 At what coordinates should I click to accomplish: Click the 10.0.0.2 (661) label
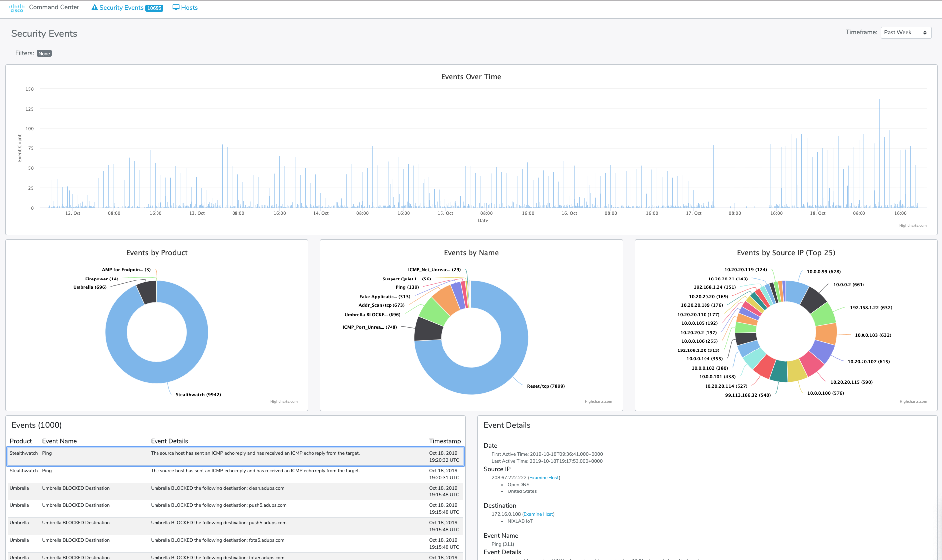(849, 285)
